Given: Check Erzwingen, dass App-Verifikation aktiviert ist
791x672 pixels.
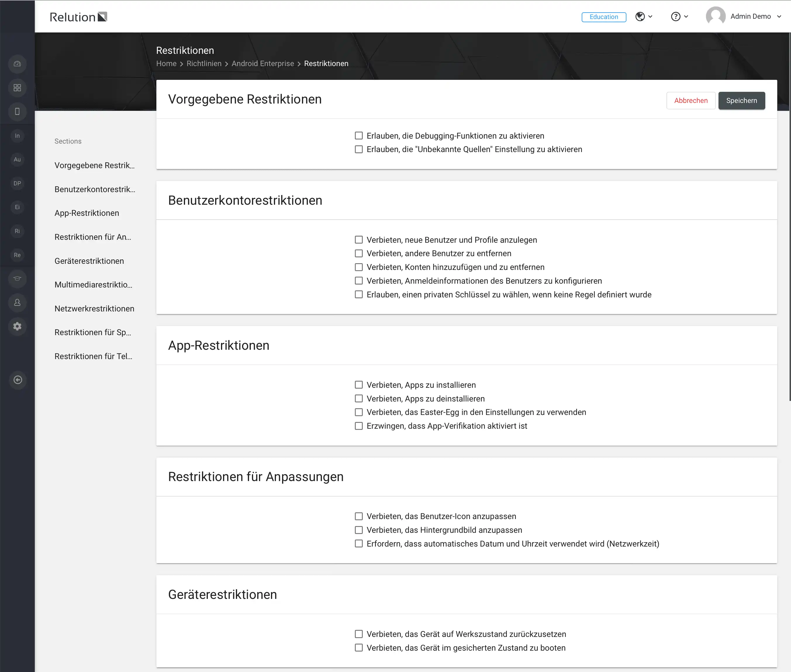Looking at the screenshot, I should tap(359, 426).
